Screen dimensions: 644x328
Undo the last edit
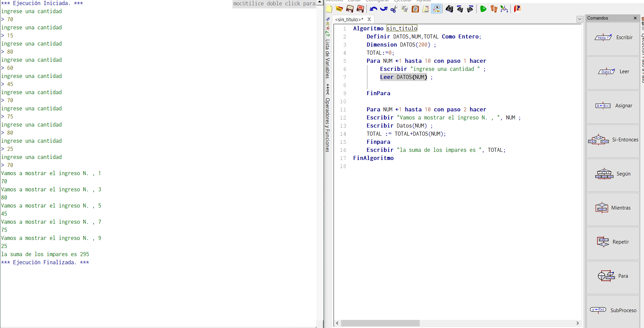tap(373, 9)
